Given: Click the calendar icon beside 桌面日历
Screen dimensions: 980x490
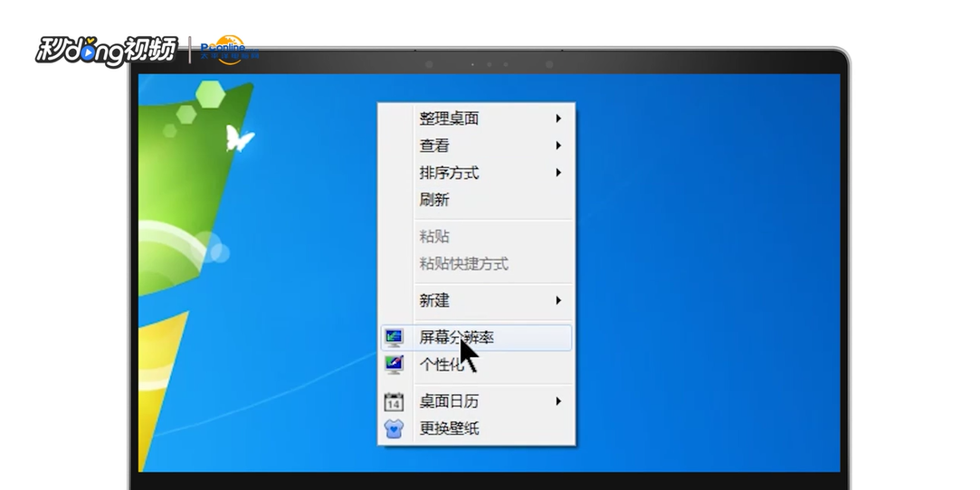Looking at the screenshot, I should [x=394, y=401].
